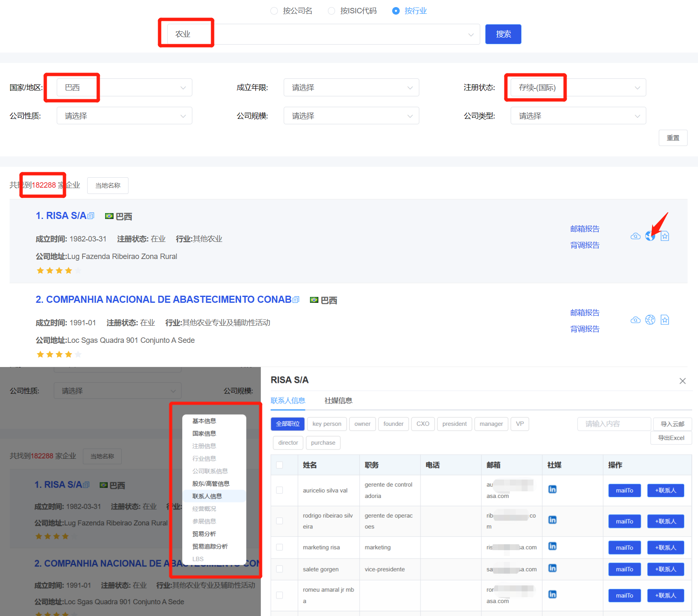The image size is (698, 616).
Task: Switch to the 社媒信息 tab
Action: (338, 400)
